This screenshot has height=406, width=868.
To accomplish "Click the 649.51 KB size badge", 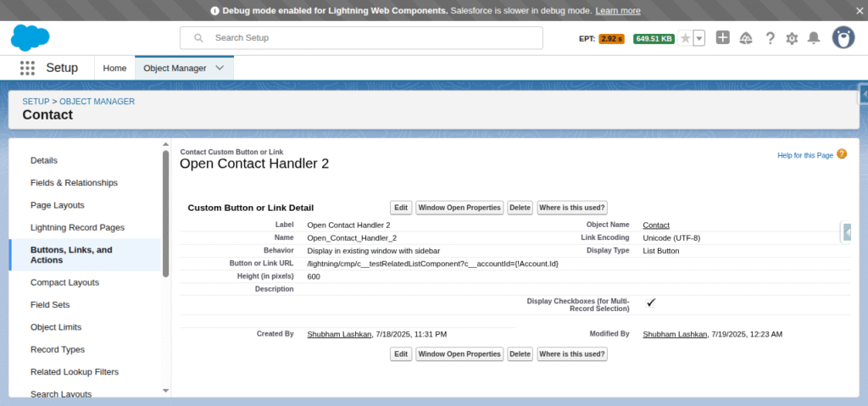I will point(654,39).
